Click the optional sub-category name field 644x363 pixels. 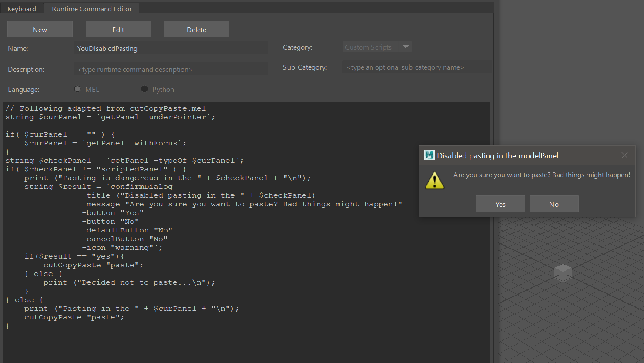(417, 67)
